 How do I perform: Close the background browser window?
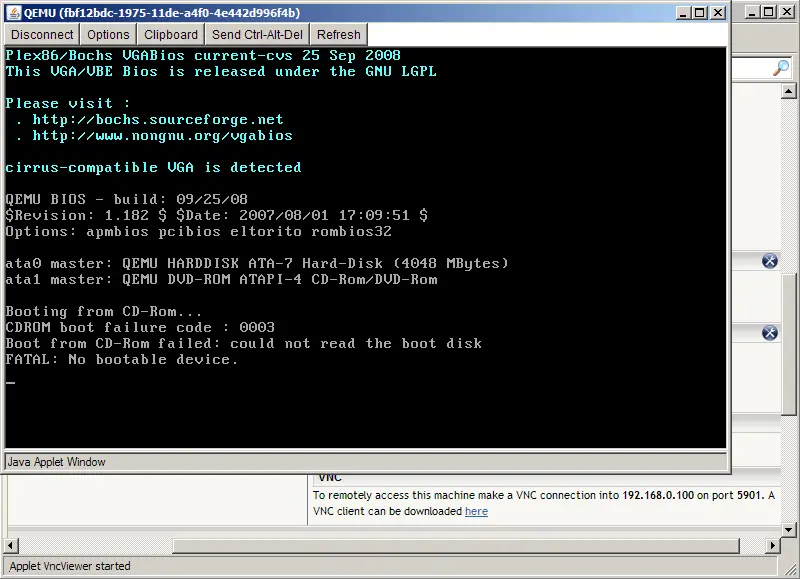click(x=787, y=11)
